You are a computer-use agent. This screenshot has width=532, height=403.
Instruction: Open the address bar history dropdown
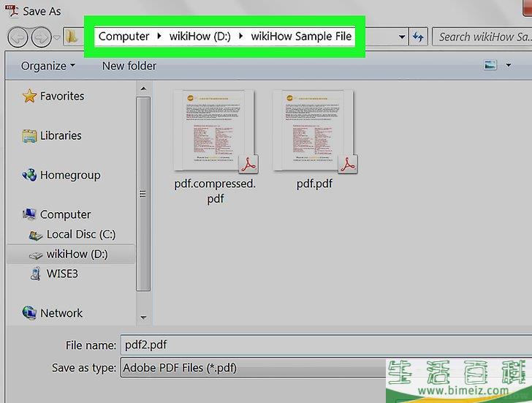tap(402, 37)
